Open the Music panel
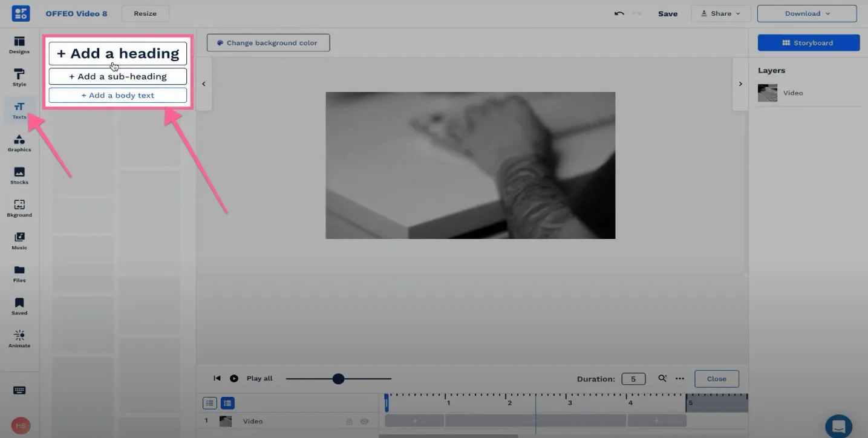Screen dimensions: 868x438 pyautogui.click(x=19, y=241)
